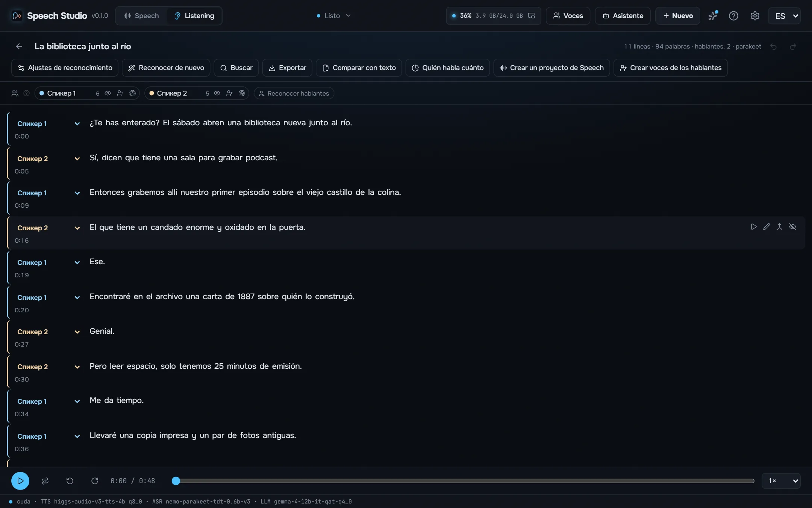Toggle loop playback icon
Screen dimensions: 812x508
(45, 481)
